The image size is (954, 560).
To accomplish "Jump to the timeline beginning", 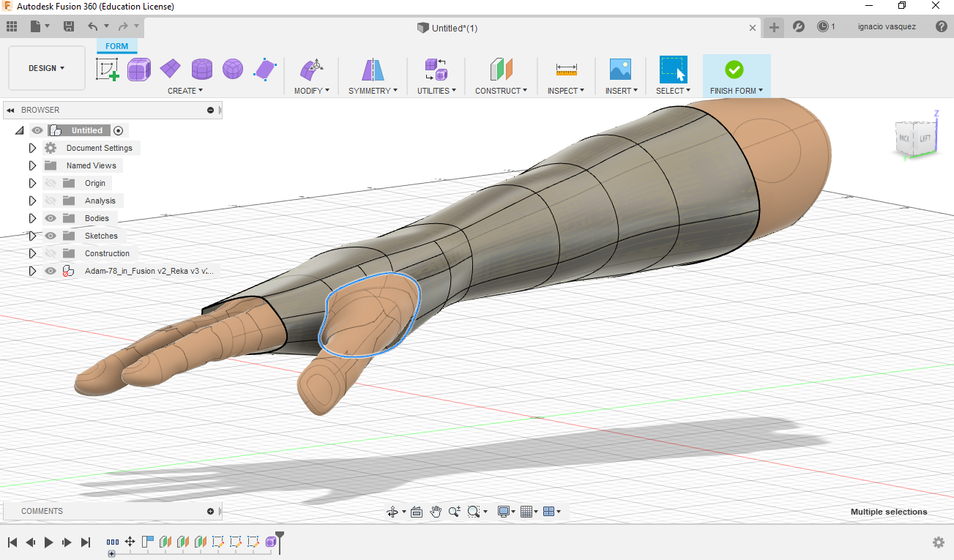I will pos(12,542).
